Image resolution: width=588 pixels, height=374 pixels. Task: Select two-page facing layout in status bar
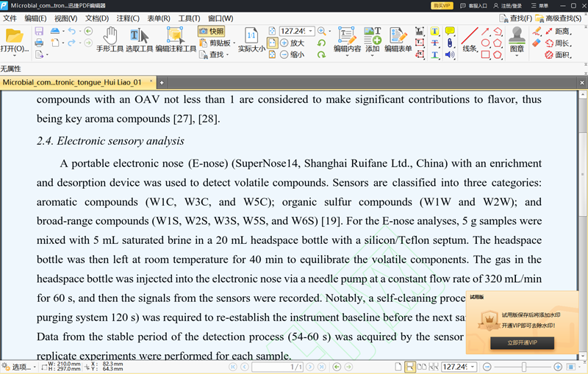pos(422,367)
